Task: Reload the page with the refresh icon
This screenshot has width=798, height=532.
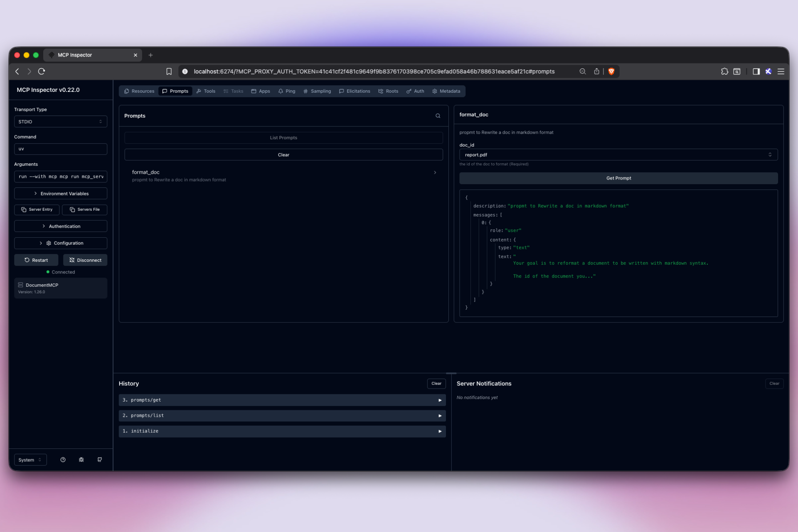Action: pos(42,71)
